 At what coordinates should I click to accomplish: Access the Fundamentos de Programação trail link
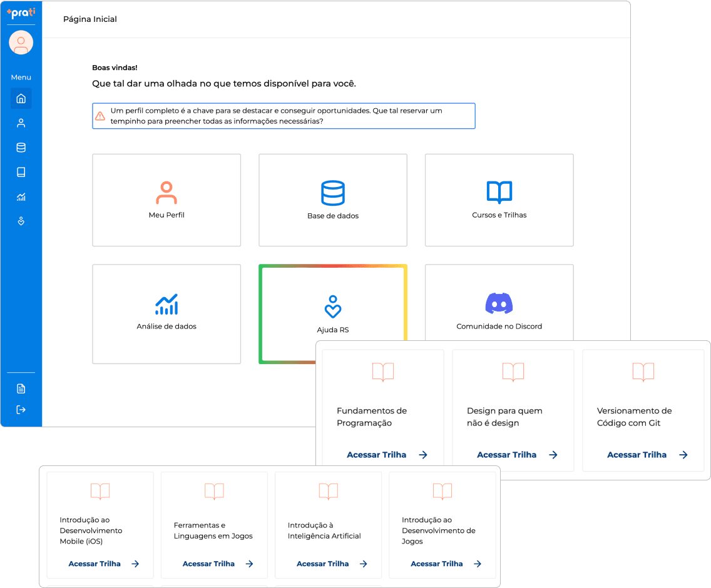pos(377,455)
